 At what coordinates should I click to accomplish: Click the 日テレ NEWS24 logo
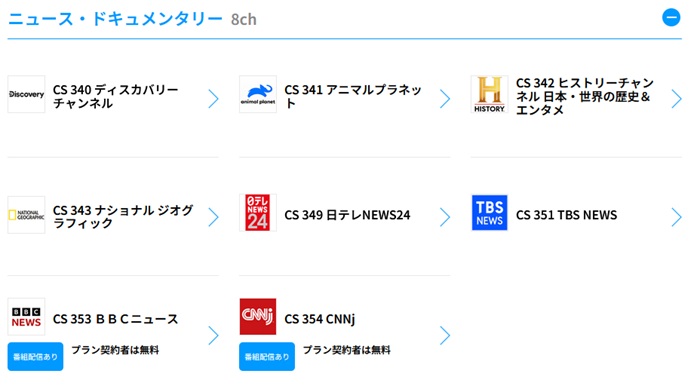pos(258,213)
